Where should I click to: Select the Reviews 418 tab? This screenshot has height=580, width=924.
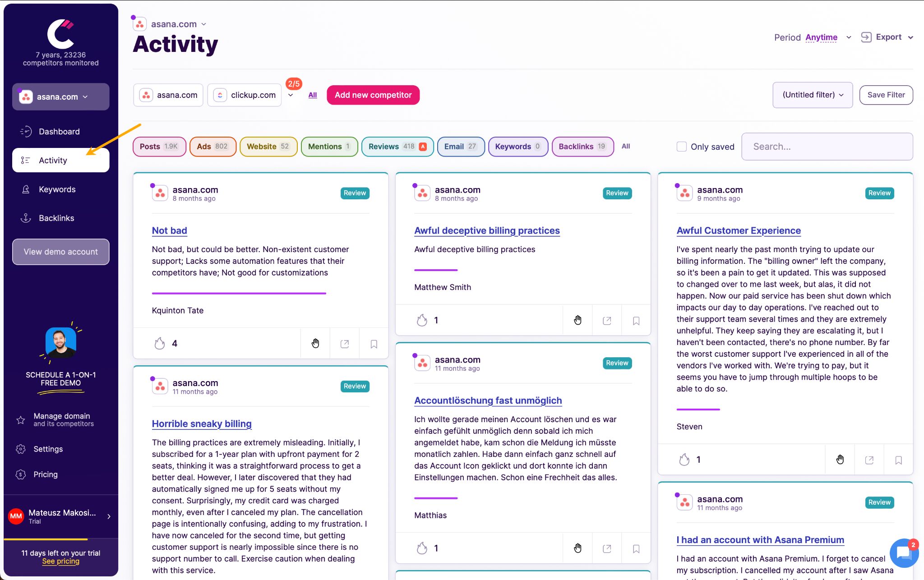[397, 146]
